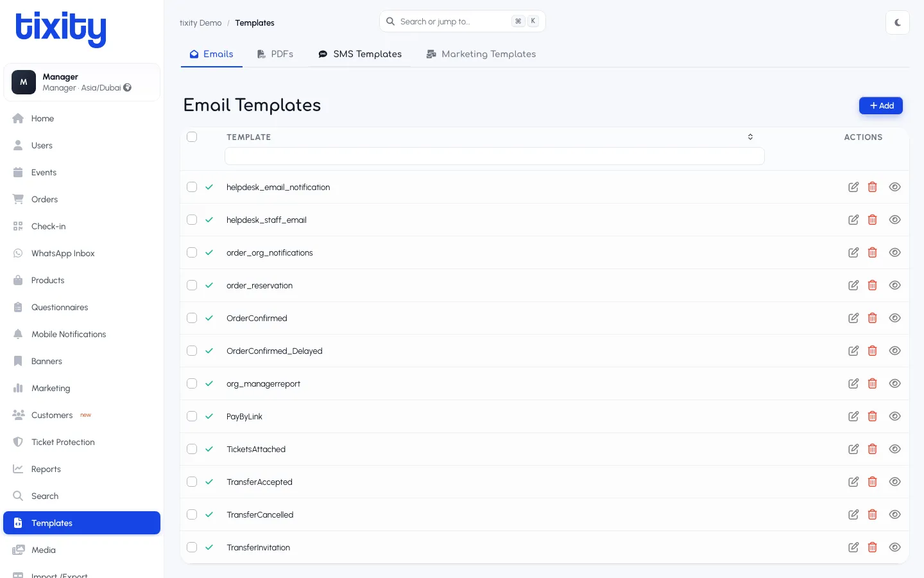
Task: Select the Emails tab
Action: pyautogui.click(x=212, y=54)
